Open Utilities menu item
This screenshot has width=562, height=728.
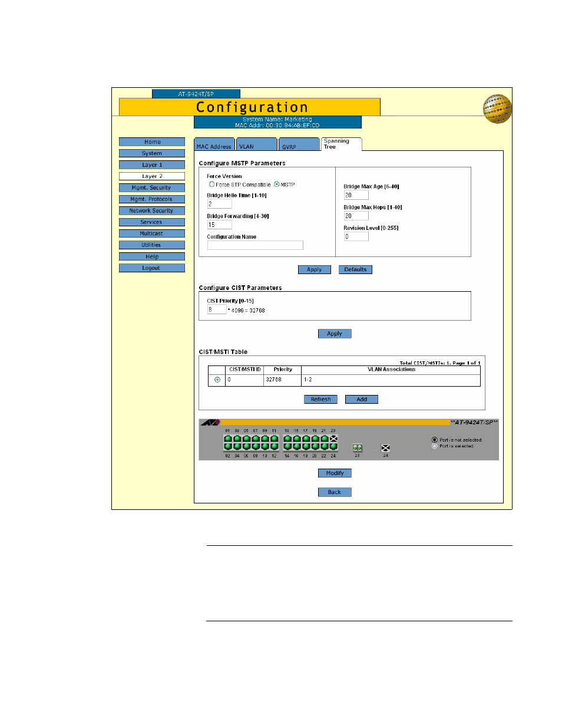152,245
